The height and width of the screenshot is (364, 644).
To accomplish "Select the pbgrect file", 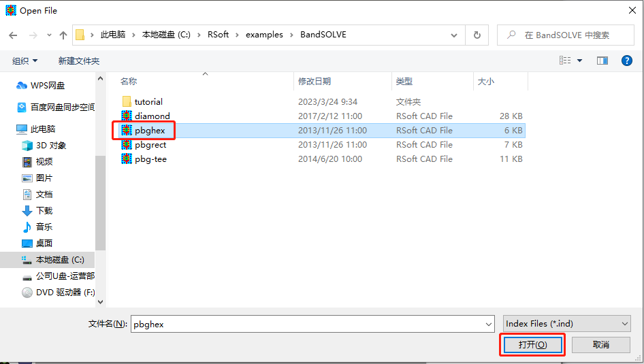I will pos(150,145).
